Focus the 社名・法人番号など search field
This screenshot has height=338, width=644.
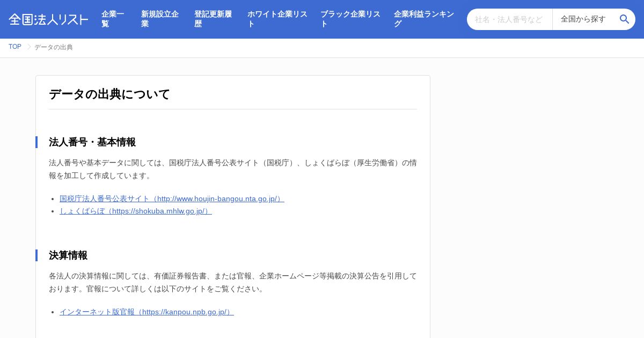(509, 19)
